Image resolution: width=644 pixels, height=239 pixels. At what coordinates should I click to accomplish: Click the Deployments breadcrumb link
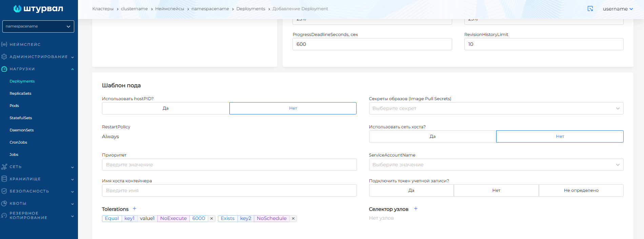point(250,9)
